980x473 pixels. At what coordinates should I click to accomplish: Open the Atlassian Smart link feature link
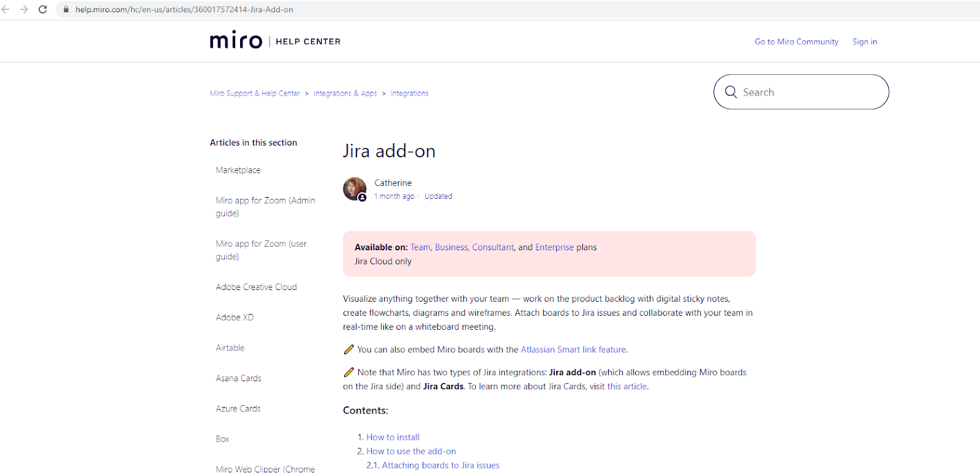(x=573, y=349)
